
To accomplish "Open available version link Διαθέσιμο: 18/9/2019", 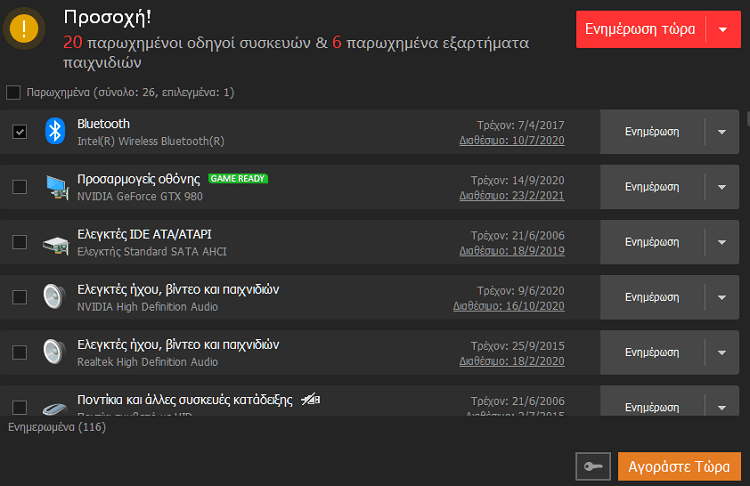I will [512, 251].
